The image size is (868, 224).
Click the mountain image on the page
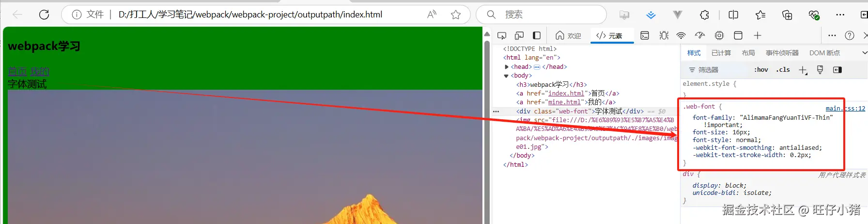click(245, 157)
